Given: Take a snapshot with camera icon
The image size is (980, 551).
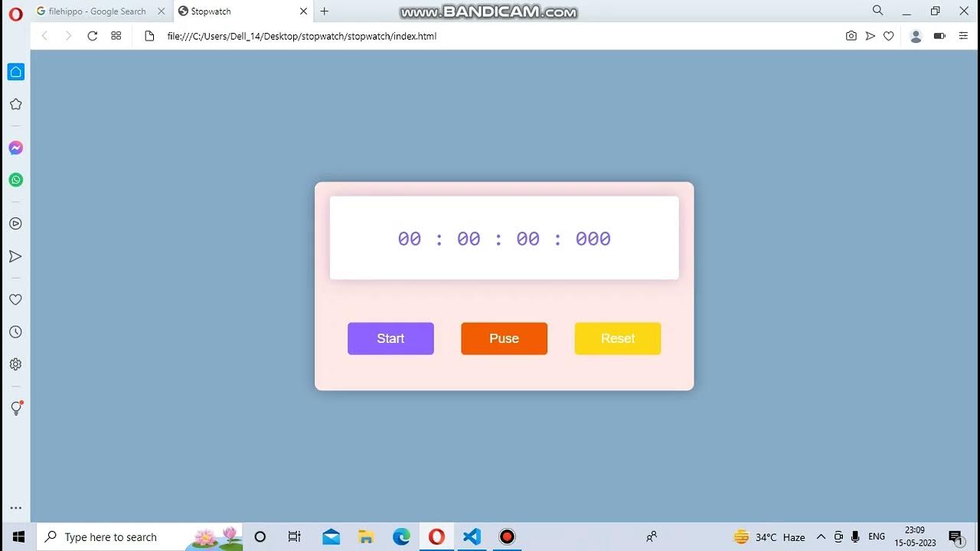Looking at the screenshot, I should pos(851,36).
